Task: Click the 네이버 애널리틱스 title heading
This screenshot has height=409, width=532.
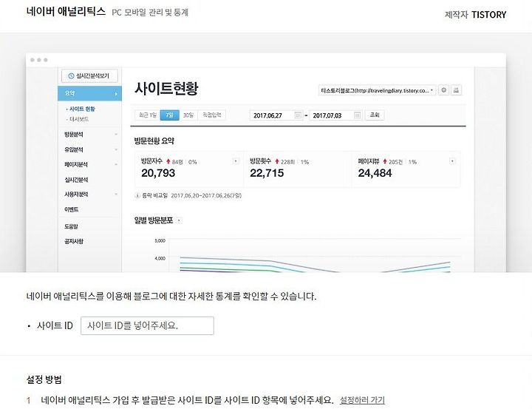Action: click(66, 12)
